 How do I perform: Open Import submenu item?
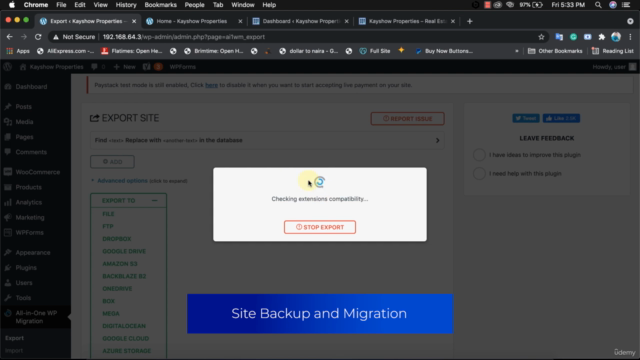point(14,350)
